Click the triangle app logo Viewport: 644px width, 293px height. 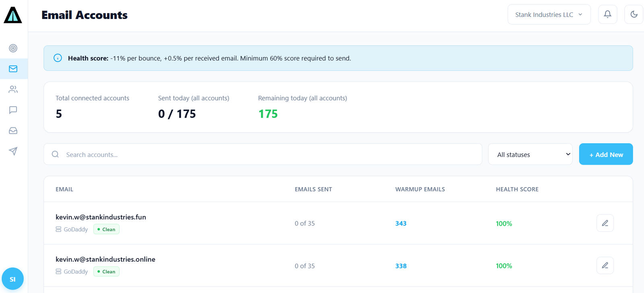[13, 15]
